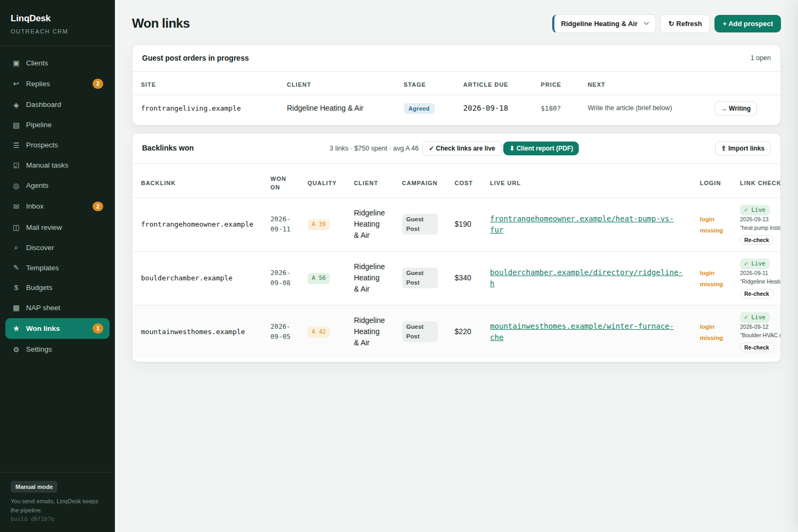Click the $180? price cell
Viewport: 798px width, 532px height.
[551, 109]
